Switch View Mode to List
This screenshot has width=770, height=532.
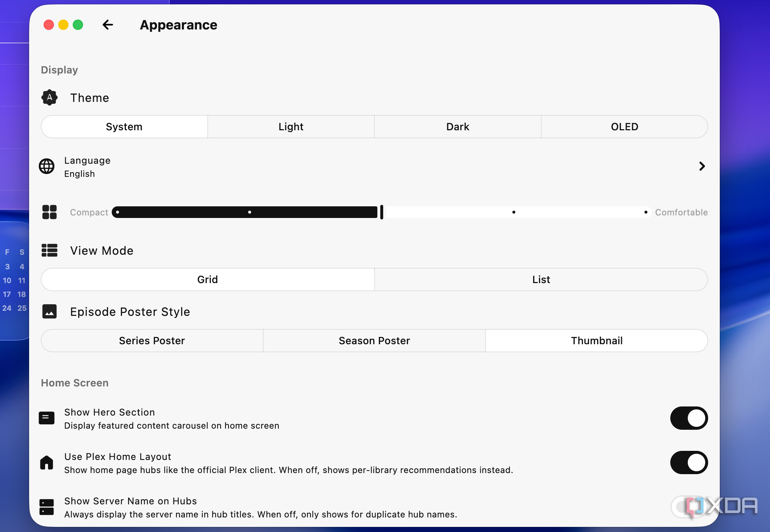[541, 279]
